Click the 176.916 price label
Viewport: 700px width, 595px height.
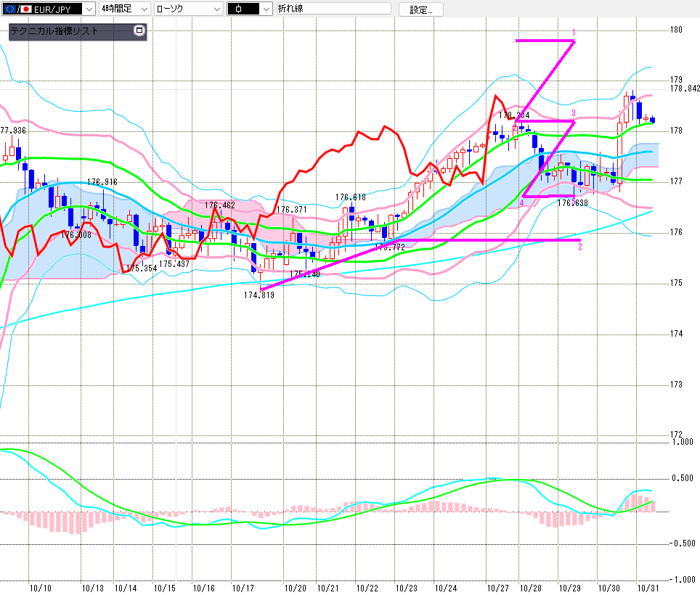(x=102, y=182)
